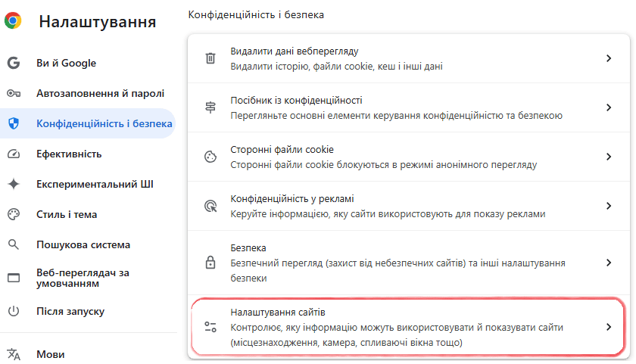This screenshot has width=636, height=364.
Task: Switch to Стиль і тема settings
Action: (x=67, y=214)
